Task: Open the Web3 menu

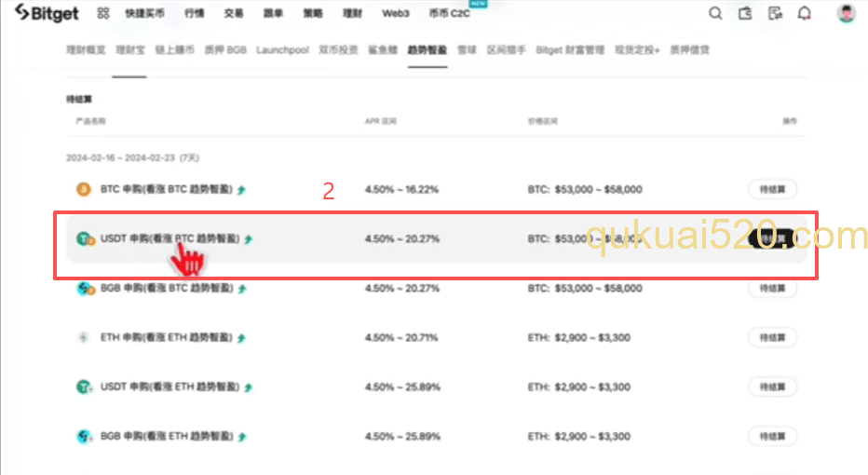Action: (x=395, y=13)
